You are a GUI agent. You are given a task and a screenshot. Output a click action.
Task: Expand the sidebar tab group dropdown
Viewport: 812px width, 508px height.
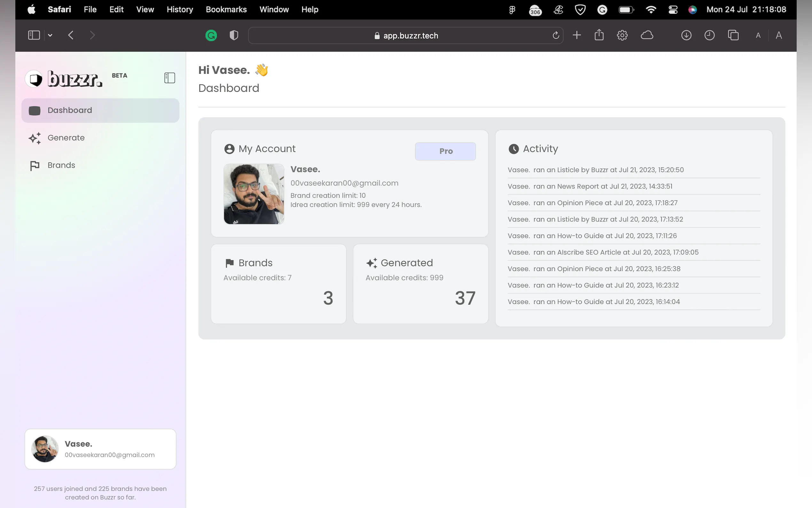coord(50,35)
